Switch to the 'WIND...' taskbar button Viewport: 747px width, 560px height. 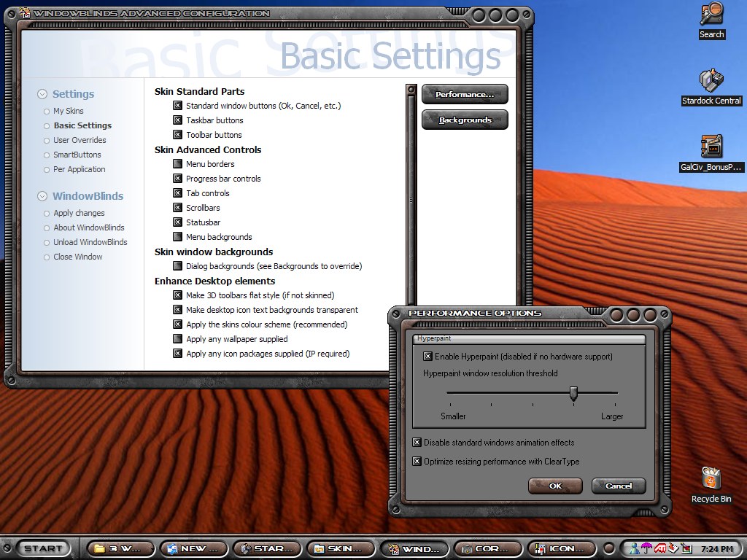pyautogui.click(x=414, y=548)
